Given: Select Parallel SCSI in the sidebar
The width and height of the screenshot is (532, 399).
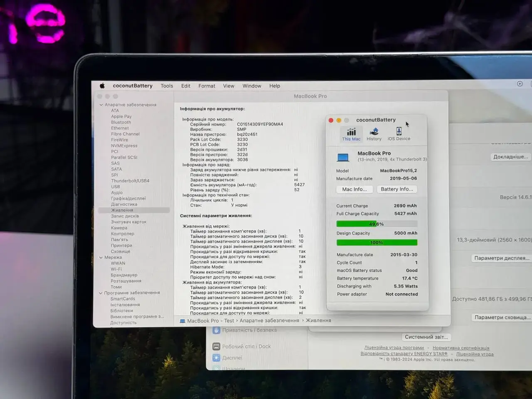Looking at the screenshot, I should point(124,157).
